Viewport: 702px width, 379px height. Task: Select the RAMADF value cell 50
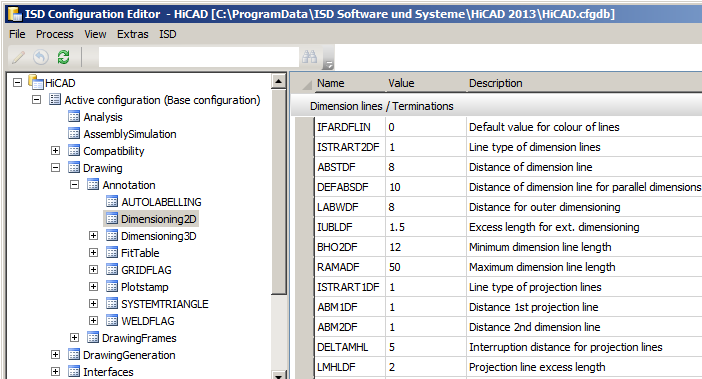pyautogui.click(x=425, y=267)
